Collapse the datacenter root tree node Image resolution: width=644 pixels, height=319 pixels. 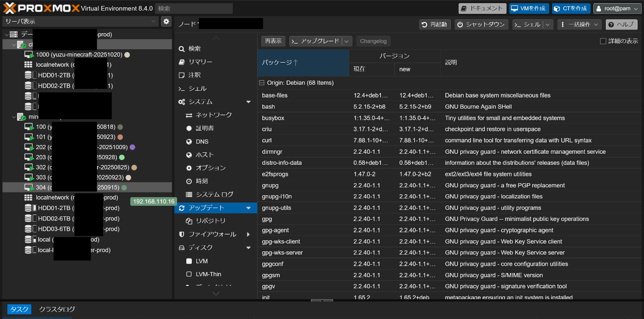click(x=6, y=35)
